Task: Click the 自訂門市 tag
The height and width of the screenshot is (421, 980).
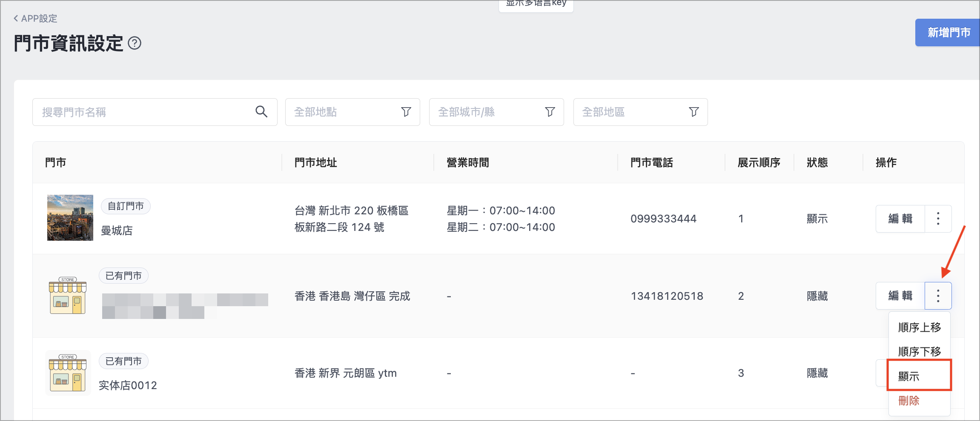Action: [126, 206]
